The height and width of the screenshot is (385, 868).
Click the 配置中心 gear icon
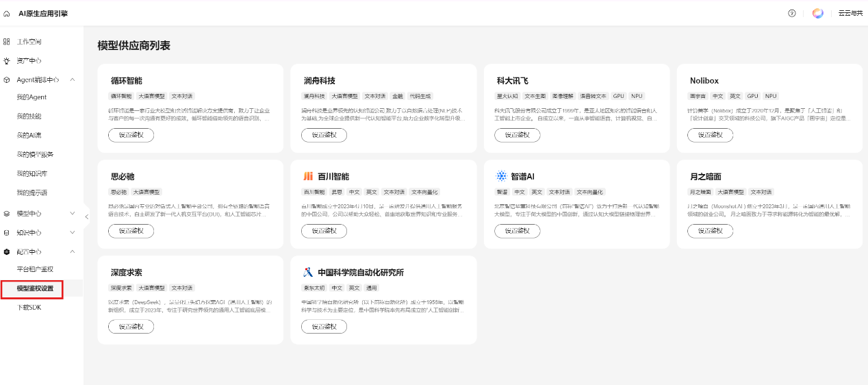7,252
